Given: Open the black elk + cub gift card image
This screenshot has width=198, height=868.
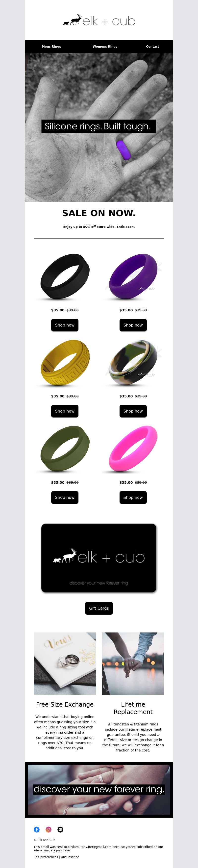Looking at the screenshot, I should pos(99,558).
